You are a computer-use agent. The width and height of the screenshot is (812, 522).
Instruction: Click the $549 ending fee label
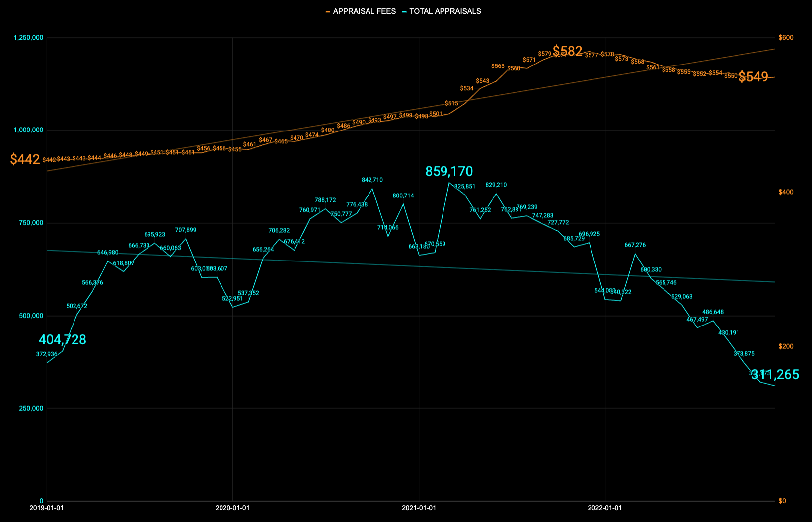click(753, 76)
